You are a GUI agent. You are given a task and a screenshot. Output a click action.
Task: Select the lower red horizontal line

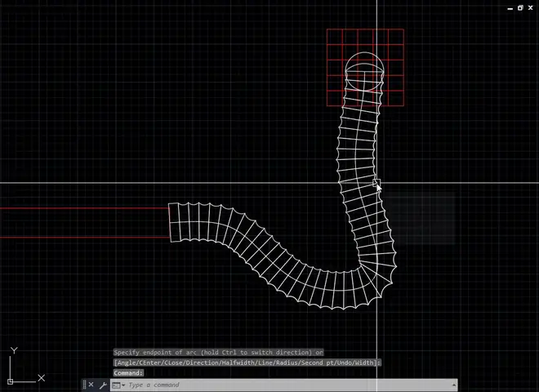point(84,238)
